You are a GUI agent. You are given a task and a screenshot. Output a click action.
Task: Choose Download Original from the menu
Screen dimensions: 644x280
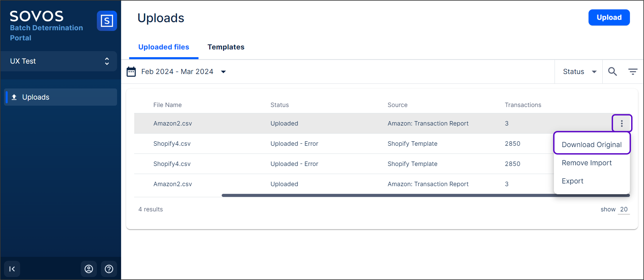pyautogui.click(x=591, y=144)
